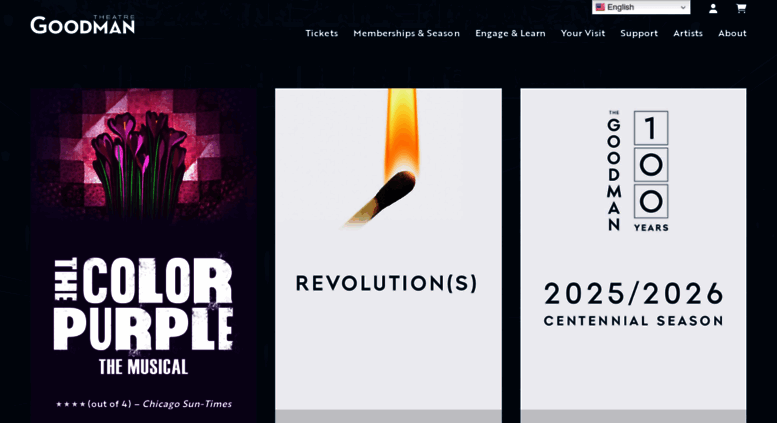
Task: Open Memberships & Season menu
Action: (406, 33)
